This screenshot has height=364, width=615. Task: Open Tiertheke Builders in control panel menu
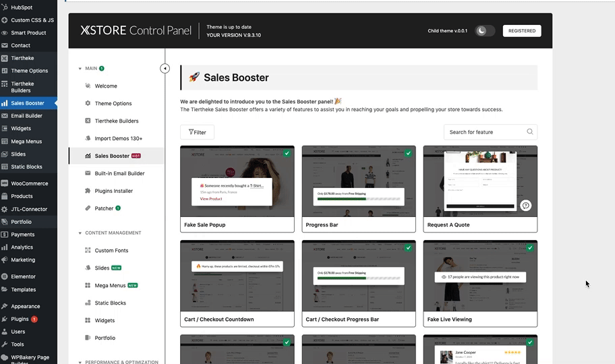tap(117, 121)
